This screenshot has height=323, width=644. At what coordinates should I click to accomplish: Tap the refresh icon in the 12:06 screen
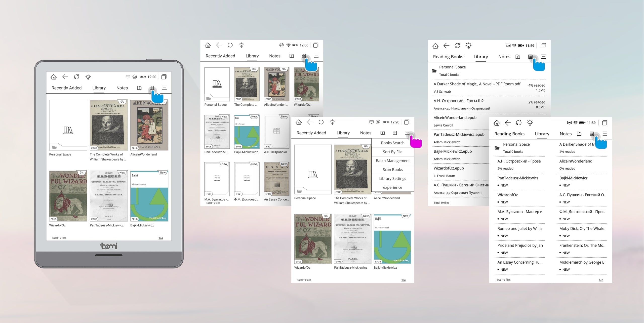click(x=230, y=45)
